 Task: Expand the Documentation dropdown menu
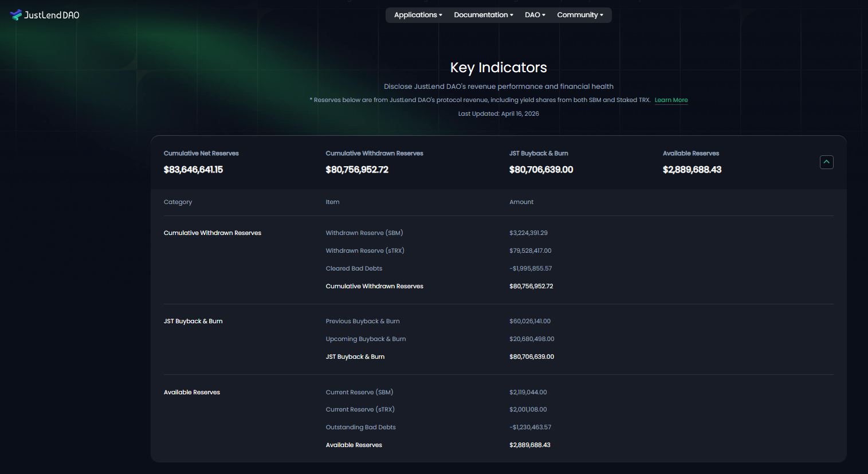[x=483, y=15]
